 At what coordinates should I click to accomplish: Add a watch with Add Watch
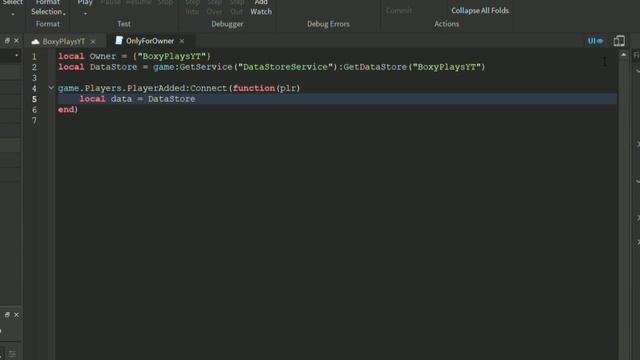tap(261, 7)
